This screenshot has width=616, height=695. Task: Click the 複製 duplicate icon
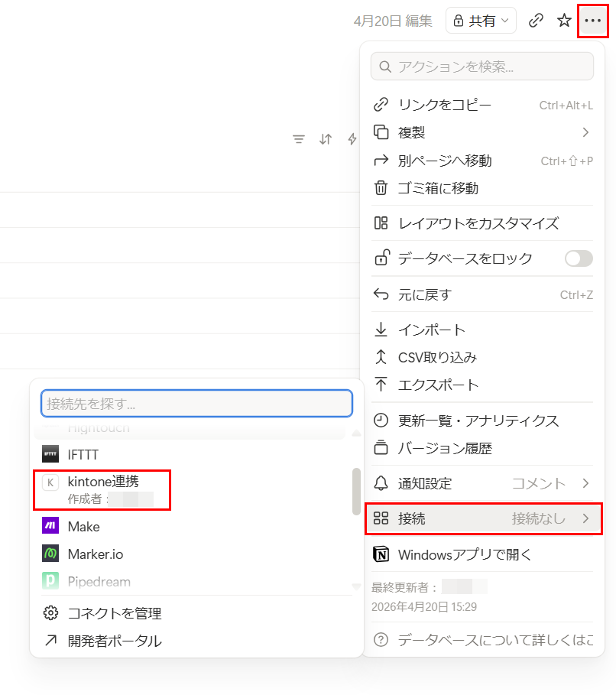[381, 132]
